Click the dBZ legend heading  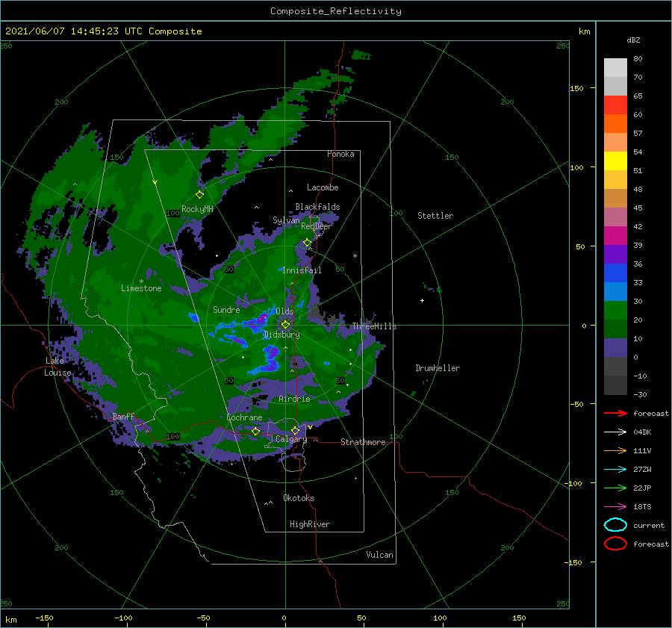pos(633,40)
